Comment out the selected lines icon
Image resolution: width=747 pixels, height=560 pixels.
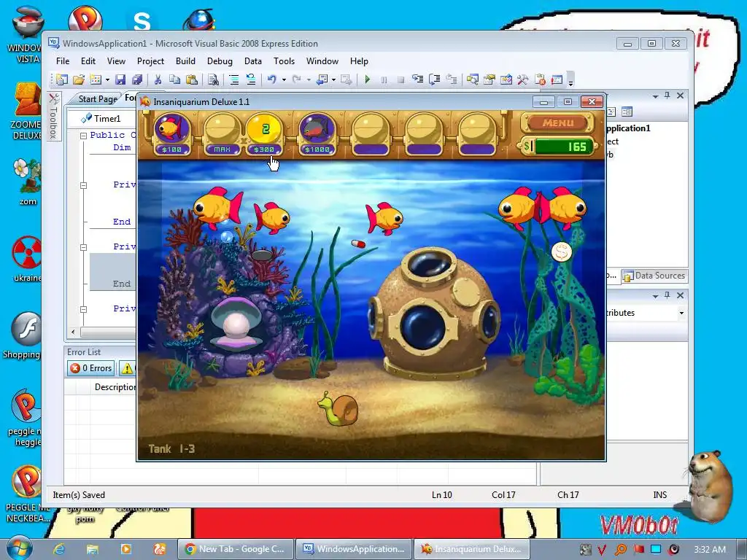(234, 79)
